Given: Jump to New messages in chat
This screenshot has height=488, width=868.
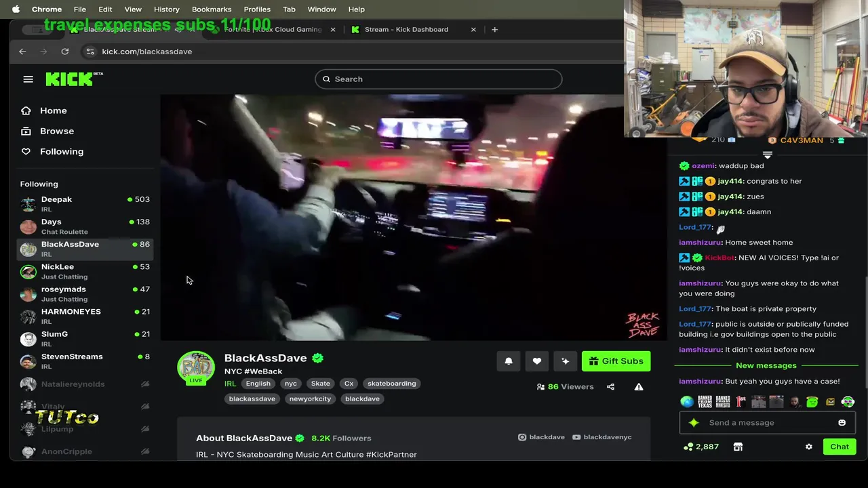Looking at the screenshot, I should (766, 365).
